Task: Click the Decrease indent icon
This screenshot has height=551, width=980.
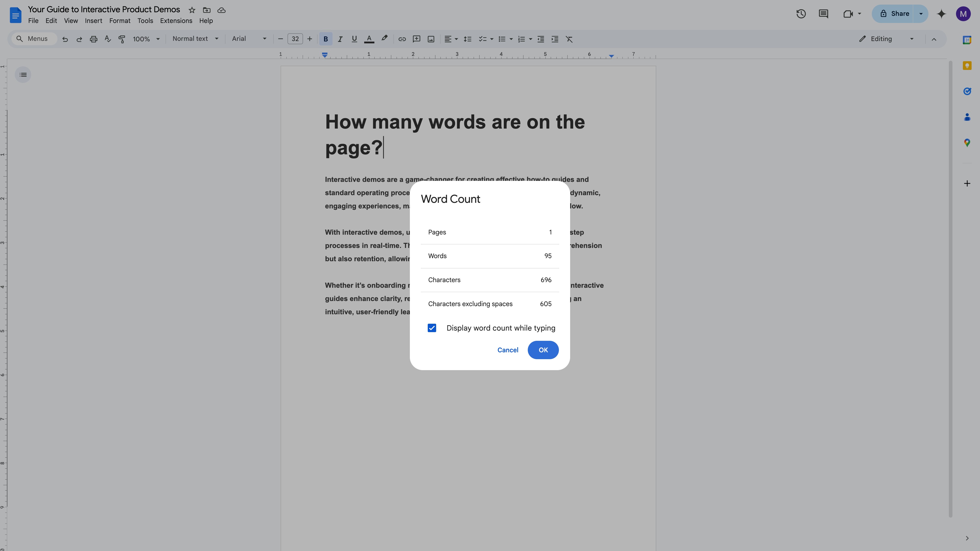Action: pos(541,39)
